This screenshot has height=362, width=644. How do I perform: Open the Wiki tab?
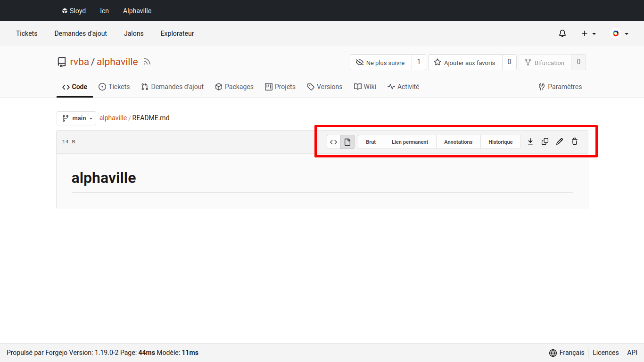365,87
